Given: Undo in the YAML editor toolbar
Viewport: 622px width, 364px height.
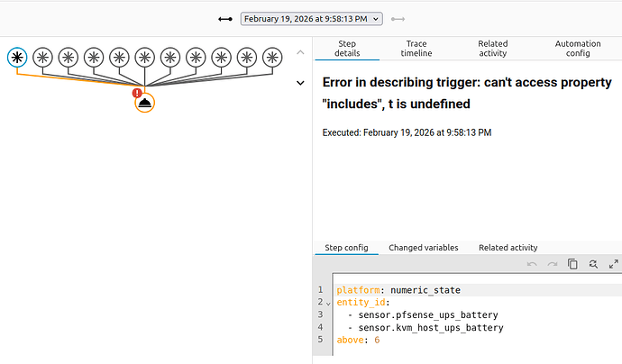Looking at the screenshot, I should pyautogui.click(x=532, y=264).
